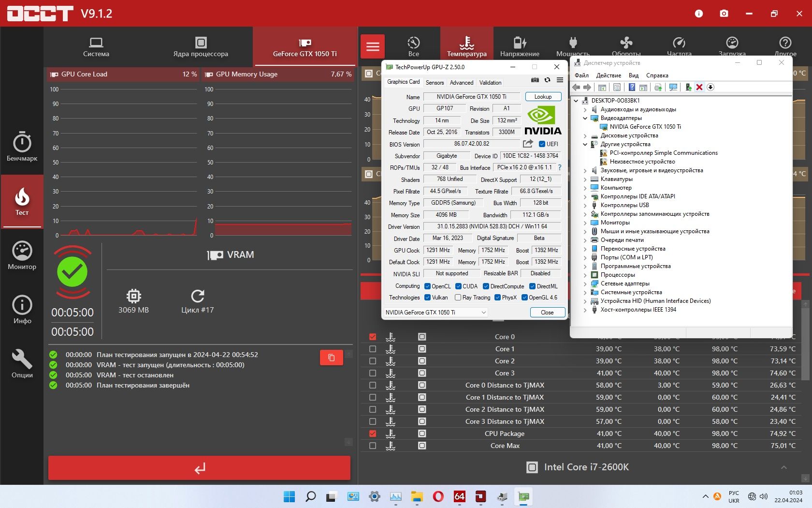Click the large red return arrow button

point(199,468)
